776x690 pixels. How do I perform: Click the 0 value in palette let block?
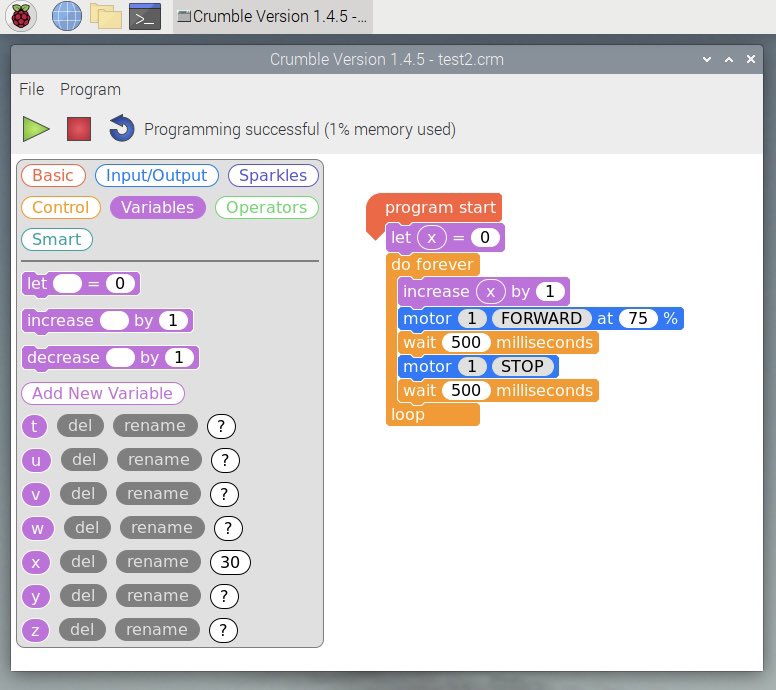pyautogui.click(x=120, y=284)
